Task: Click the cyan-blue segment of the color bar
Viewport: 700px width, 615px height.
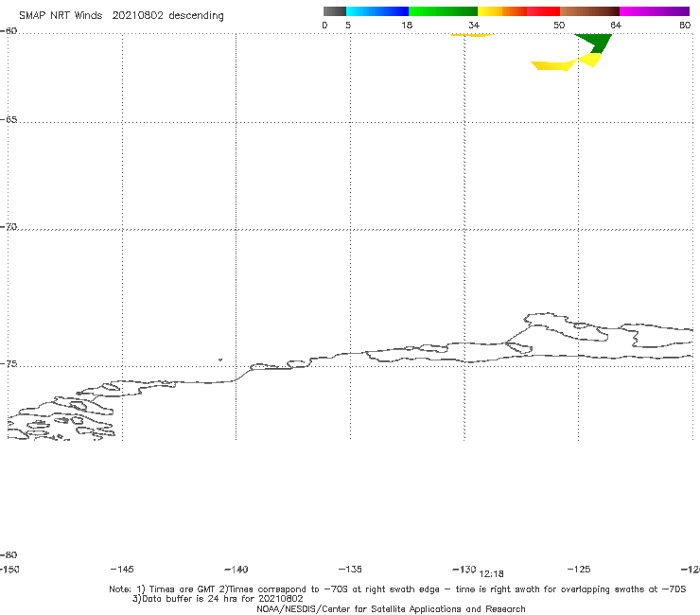Action: pyautogui.click(x=377, y=11)
